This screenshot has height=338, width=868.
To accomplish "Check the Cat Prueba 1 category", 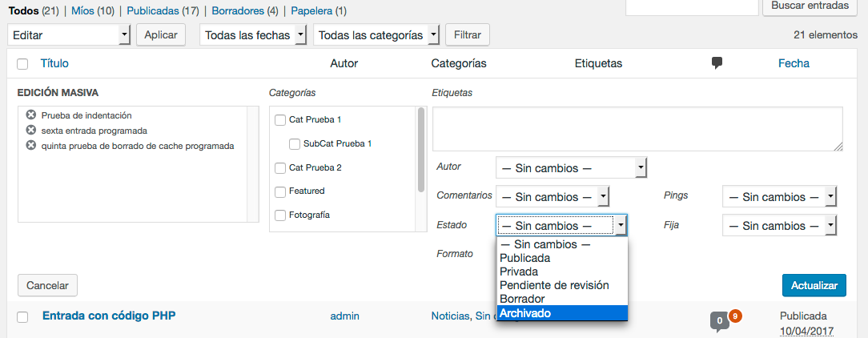I will point(280,120).
